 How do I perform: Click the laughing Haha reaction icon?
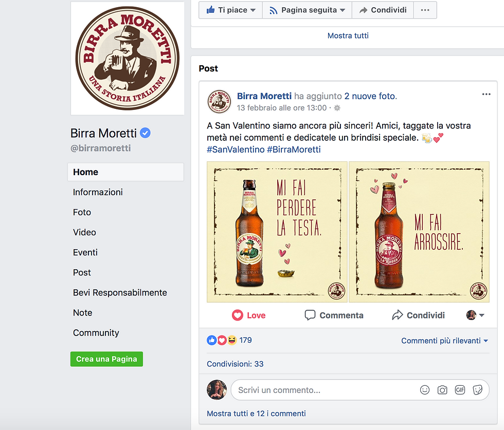click(x=232, y=341)
